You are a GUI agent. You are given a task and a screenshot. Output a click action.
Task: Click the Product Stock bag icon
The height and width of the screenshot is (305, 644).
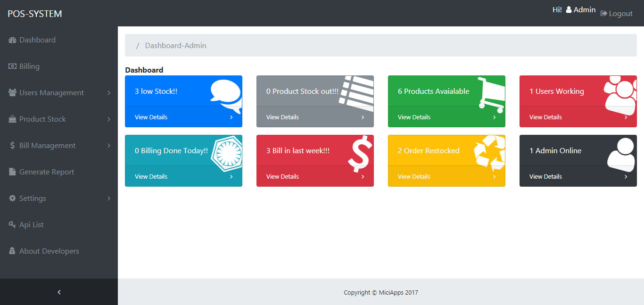click(x=12, y=119)
